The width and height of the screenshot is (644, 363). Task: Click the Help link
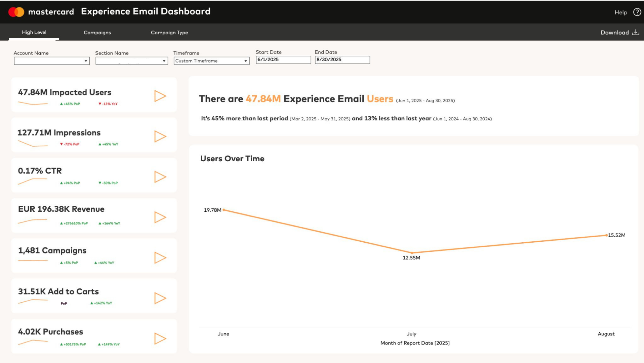[621, 12]
